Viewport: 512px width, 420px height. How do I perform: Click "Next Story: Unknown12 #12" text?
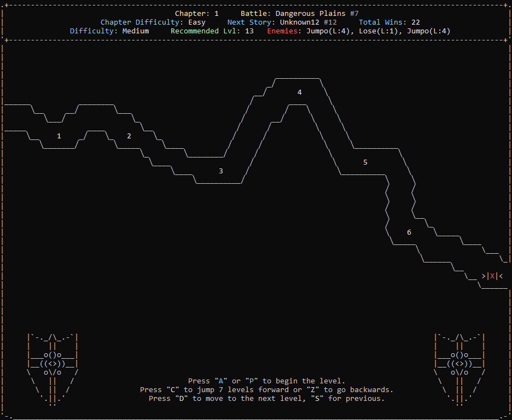[282, 22]
